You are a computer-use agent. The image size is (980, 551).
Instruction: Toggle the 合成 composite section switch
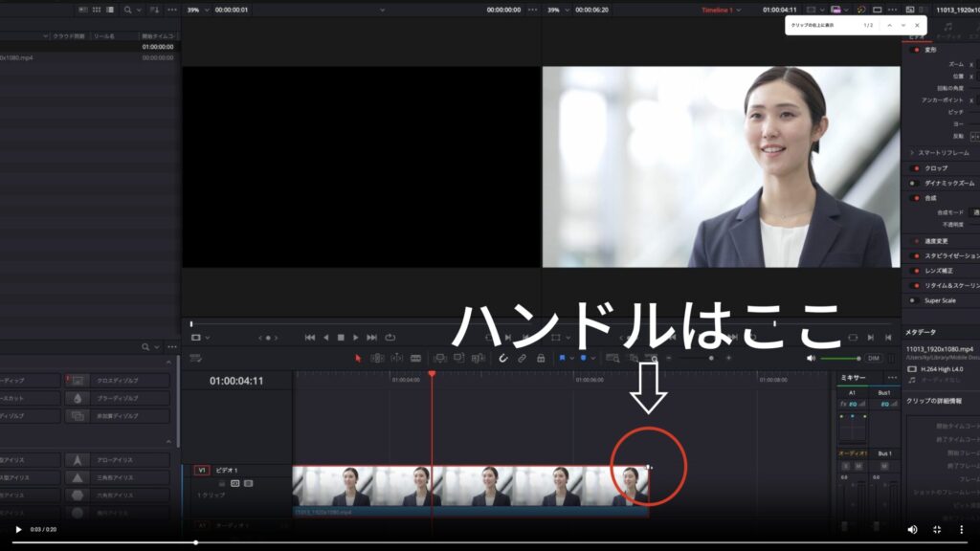click(x=916, y=199)
